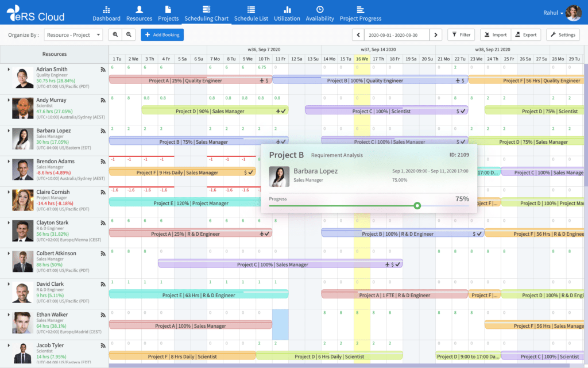Expand Ethan Walker's row
The width and height of the screenshot is (588, 368).
[8, 315]
